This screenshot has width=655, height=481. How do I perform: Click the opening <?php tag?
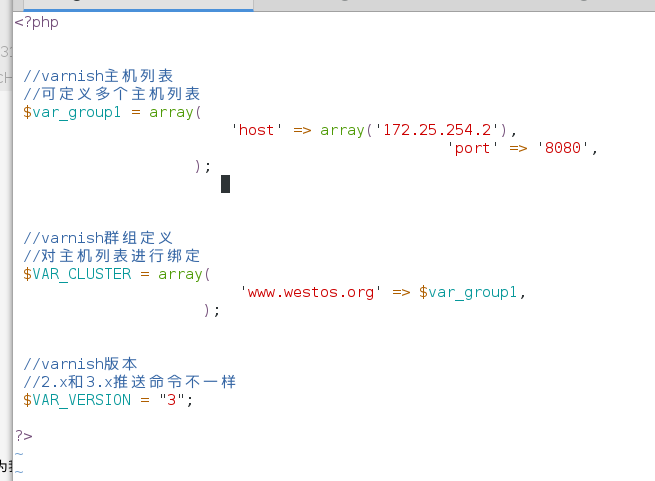point(36,22)
